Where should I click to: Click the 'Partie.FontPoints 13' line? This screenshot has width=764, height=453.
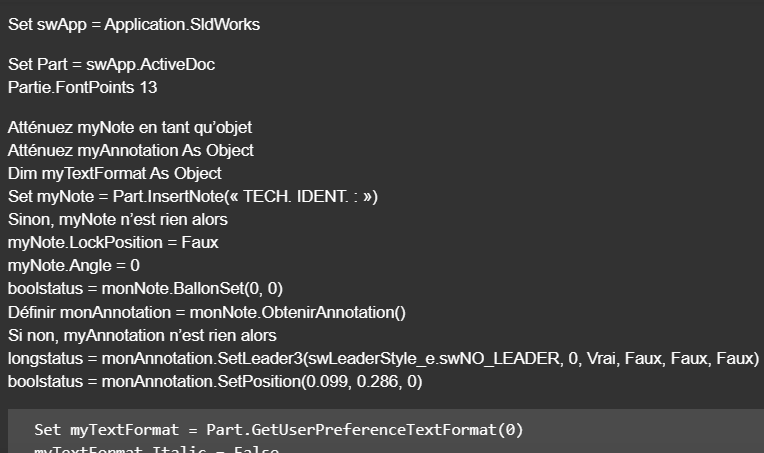pos(82,87)
